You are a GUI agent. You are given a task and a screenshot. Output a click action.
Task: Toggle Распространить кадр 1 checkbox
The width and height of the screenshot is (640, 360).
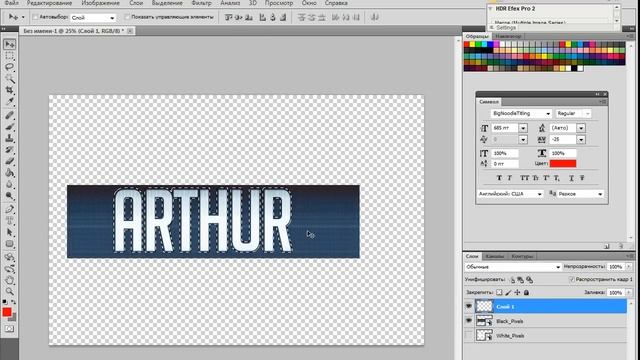tap(572, 280)
